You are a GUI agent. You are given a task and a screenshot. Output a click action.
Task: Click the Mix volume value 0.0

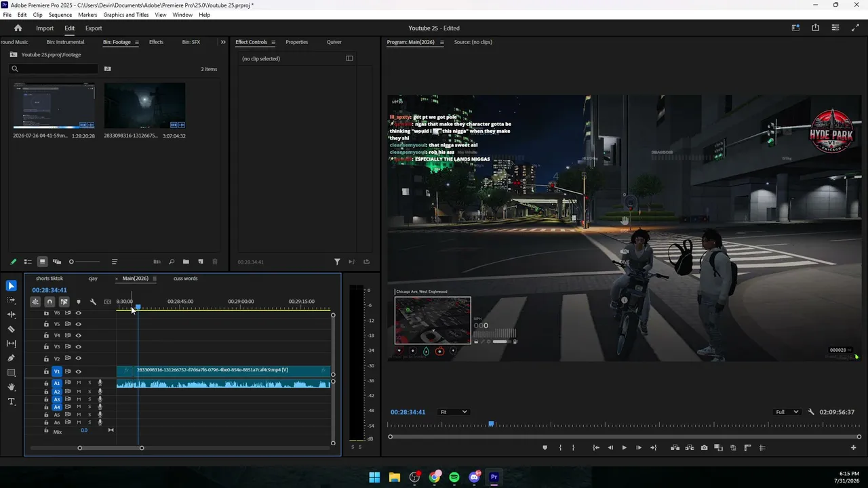click(x=84, y=430)
